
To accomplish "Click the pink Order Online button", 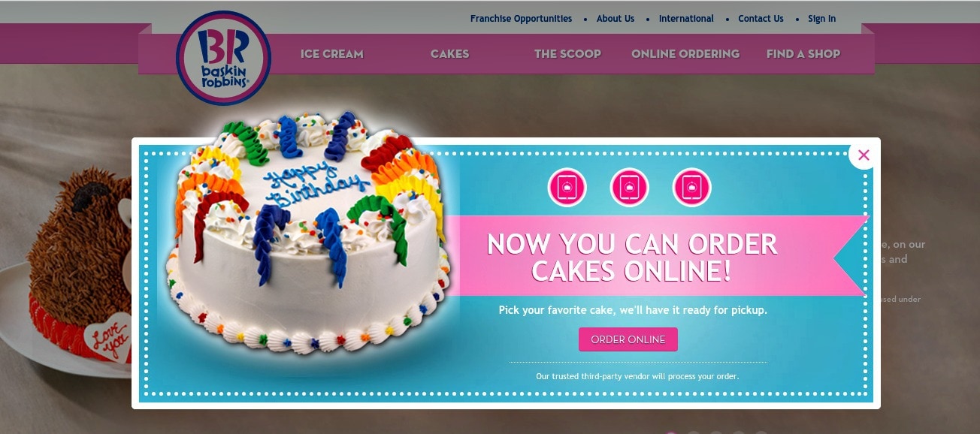I will pos(628,339).
